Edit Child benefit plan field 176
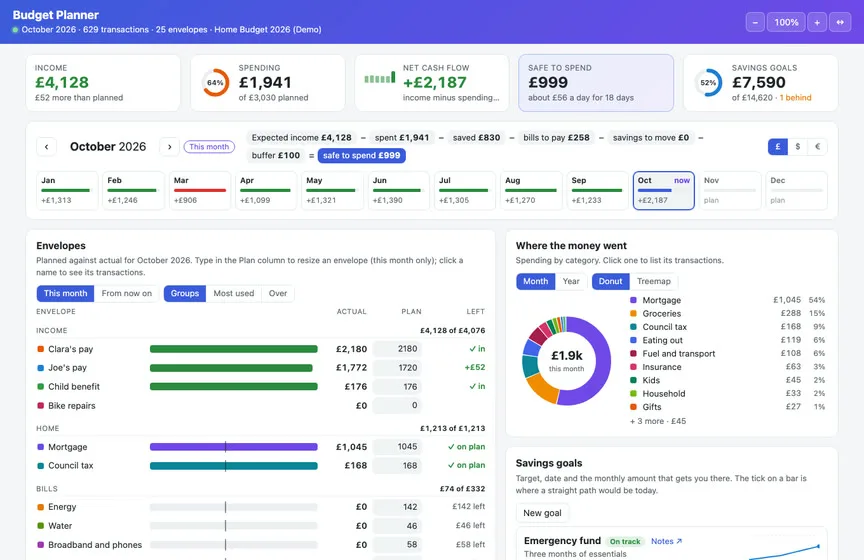Screen dimensions: 864x560 point(397,386)
